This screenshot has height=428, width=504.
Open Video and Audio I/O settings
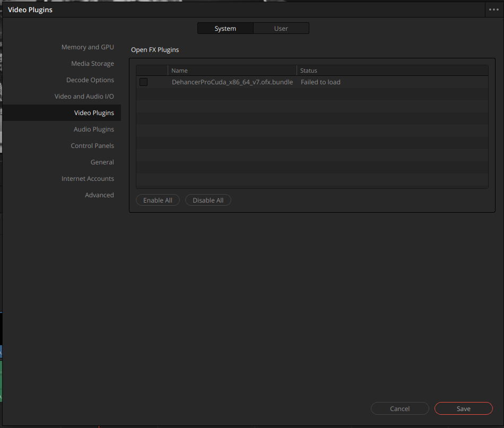pos(84,97)
